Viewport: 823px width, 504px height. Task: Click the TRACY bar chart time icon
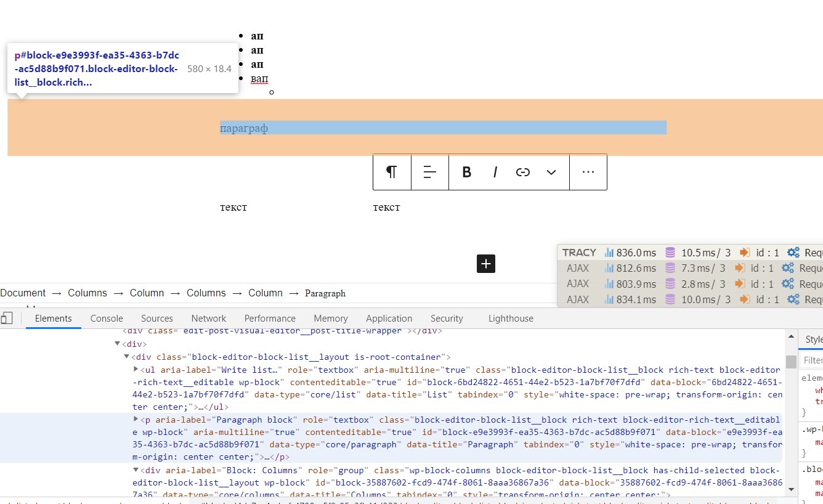(x=610, y=253)
